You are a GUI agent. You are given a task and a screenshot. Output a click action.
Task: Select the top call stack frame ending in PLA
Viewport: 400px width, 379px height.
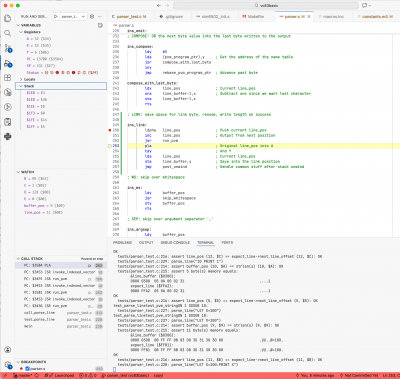click(61, 266)
